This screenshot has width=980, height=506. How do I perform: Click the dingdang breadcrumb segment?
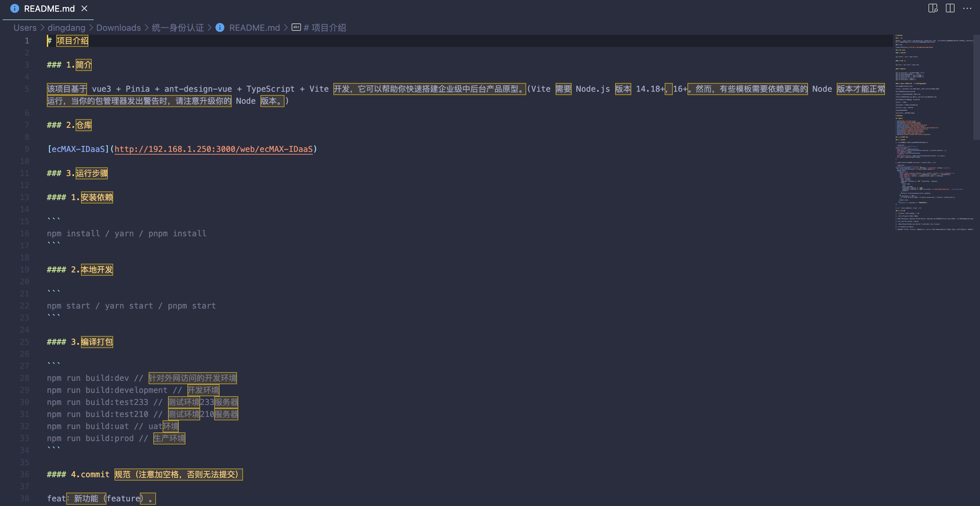(67, 28)
